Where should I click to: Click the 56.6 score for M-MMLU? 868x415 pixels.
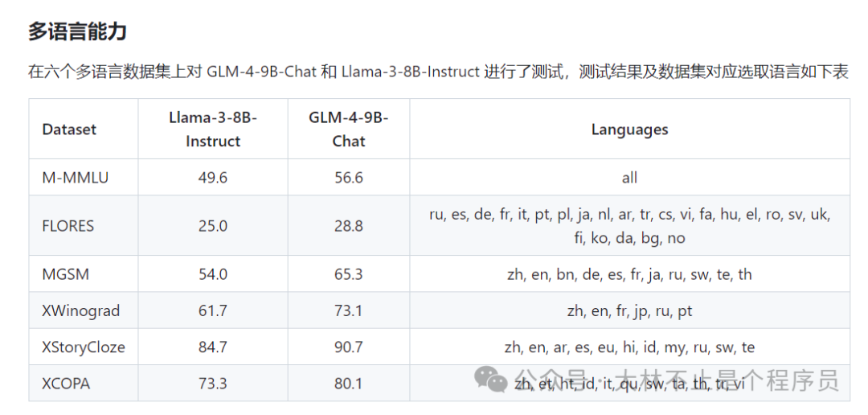349,177
